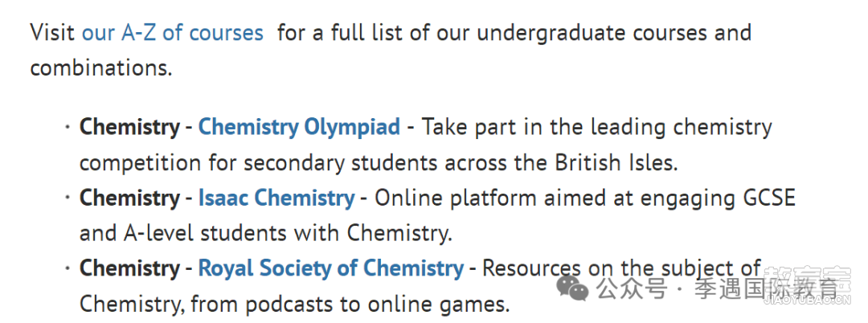
Task: Click the 'and A-level students with Chemistry' line
Action: 266,233
